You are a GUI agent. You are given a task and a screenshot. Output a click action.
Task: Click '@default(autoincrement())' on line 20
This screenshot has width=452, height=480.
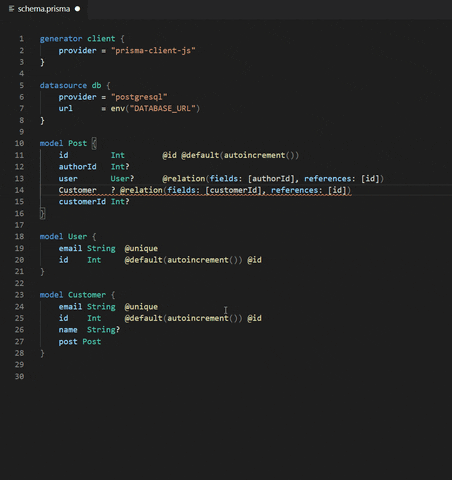pyautogui.click(x=183, y=260)
